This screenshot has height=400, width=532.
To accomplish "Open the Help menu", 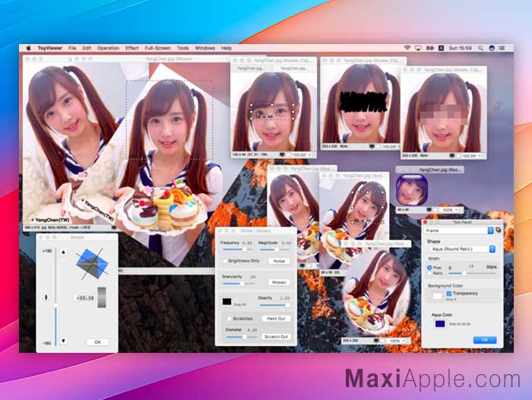I will click(x=226, y=48).
